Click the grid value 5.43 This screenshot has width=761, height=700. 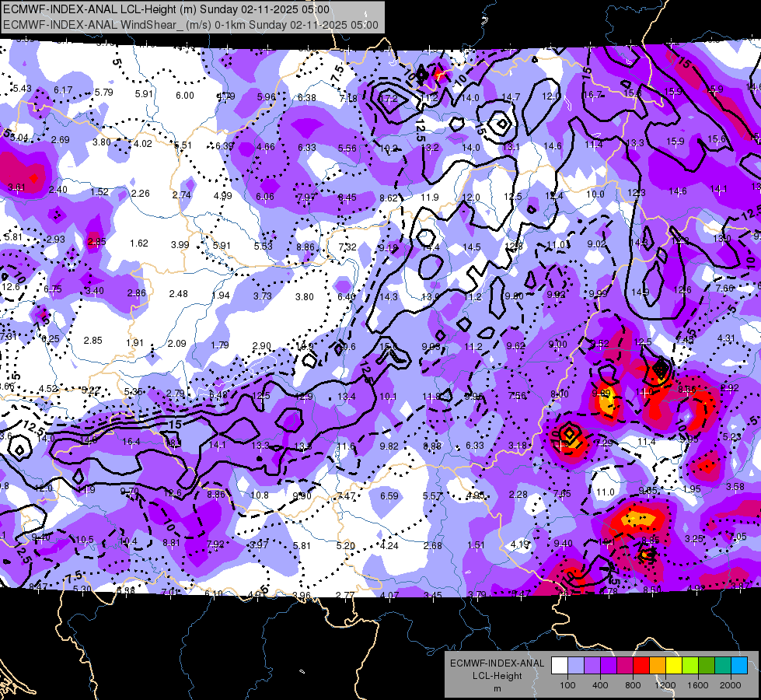pos(23,89)
